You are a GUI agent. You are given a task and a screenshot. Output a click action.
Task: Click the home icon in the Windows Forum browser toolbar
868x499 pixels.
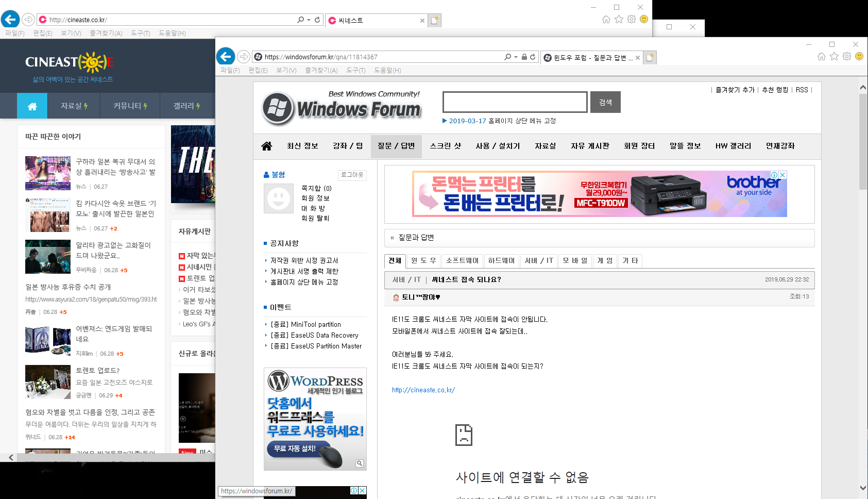(x=822, y=56)
